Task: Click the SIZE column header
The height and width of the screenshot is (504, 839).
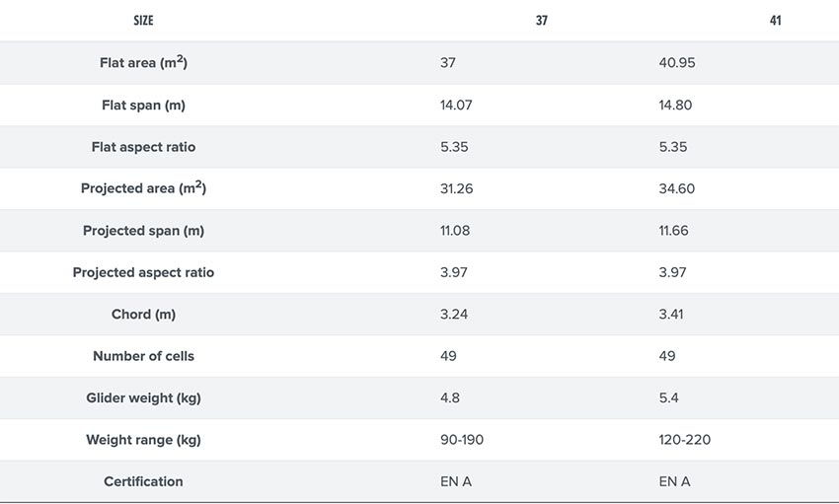Action: [143, 21]
